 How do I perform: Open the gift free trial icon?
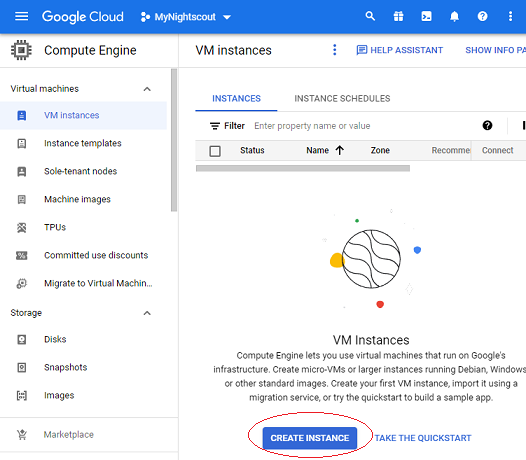pos(398,16)
